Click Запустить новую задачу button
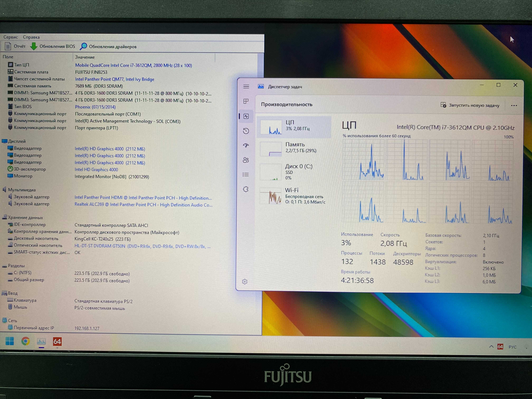This screenshot has width=532, height=399. (x=470, y=105)
